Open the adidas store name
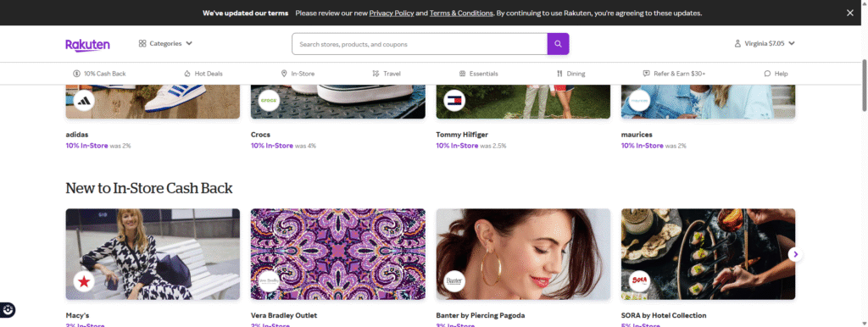This screenshot has height=327, width=868. tap(77, 135)
